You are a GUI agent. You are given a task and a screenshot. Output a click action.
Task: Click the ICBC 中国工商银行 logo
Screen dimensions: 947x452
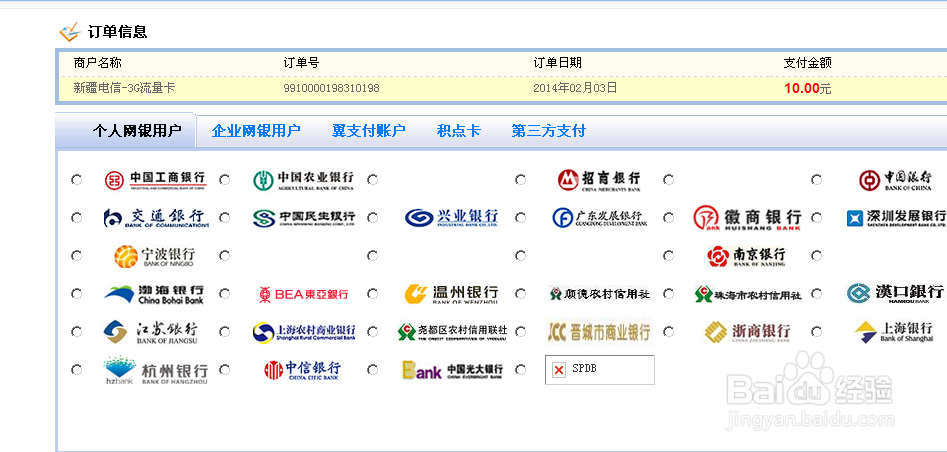pos(155,180)
